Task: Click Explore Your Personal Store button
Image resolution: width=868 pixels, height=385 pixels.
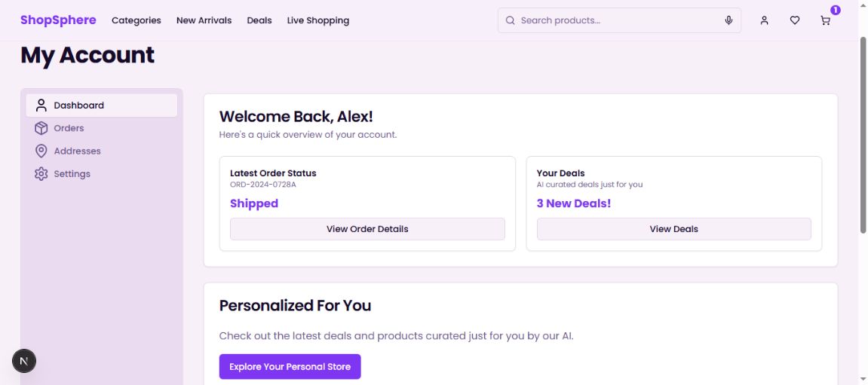Action: click(290, 367)
